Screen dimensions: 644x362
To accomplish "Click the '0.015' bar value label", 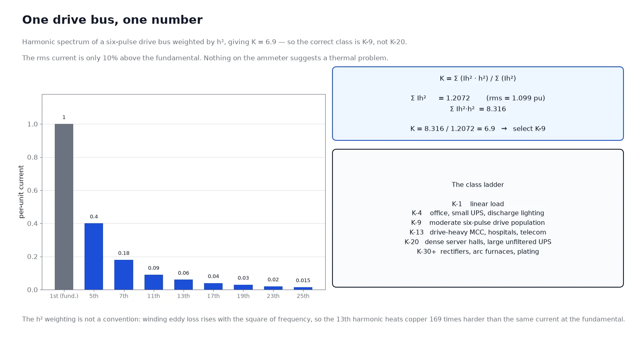I will 303,281.
